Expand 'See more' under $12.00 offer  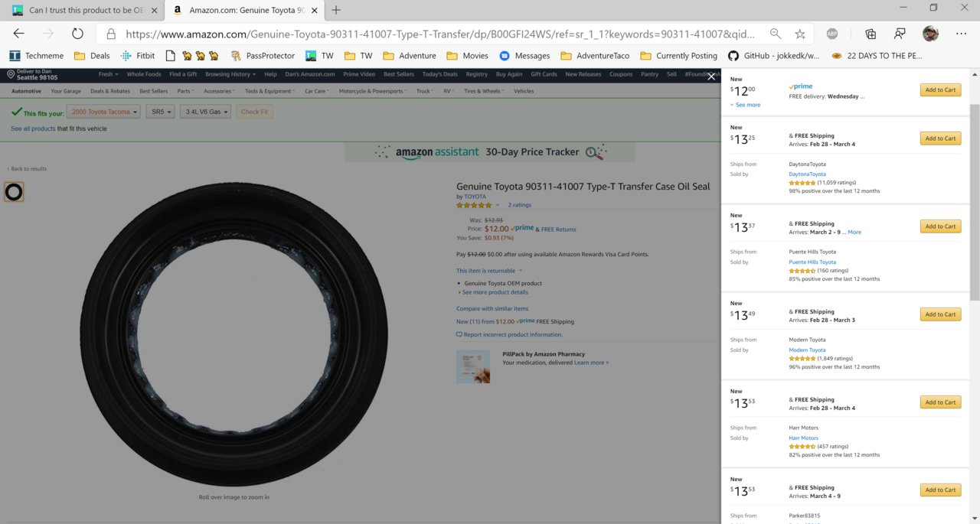[745, 105]
